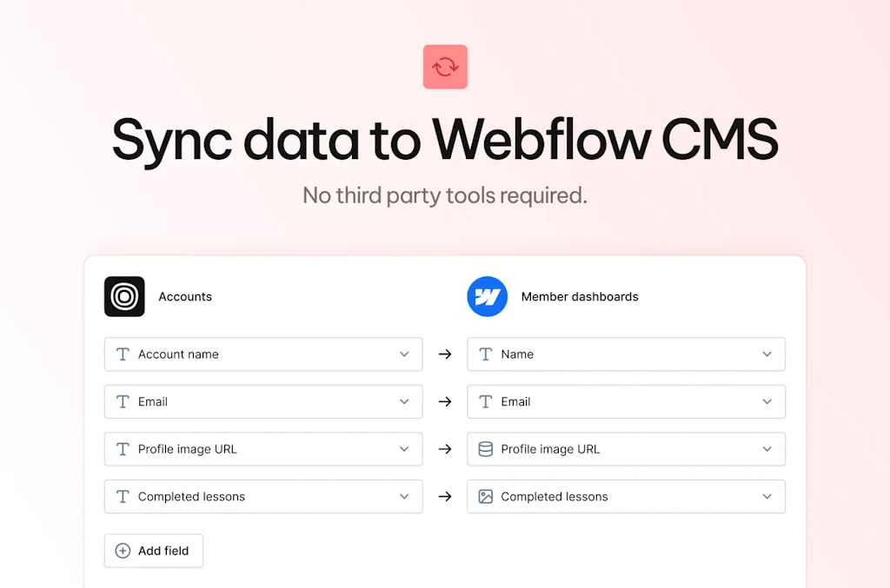Viewport: 890px width, 588px height.
Task: Click the red sync icon at top
Action: point(445,67)
